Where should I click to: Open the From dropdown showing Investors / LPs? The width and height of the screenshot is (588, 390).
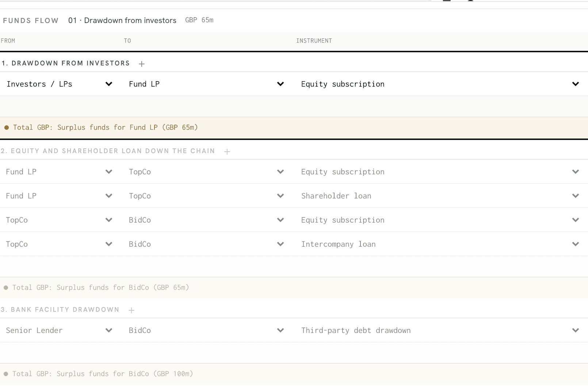pyautogui.click(x=60, y=84)
